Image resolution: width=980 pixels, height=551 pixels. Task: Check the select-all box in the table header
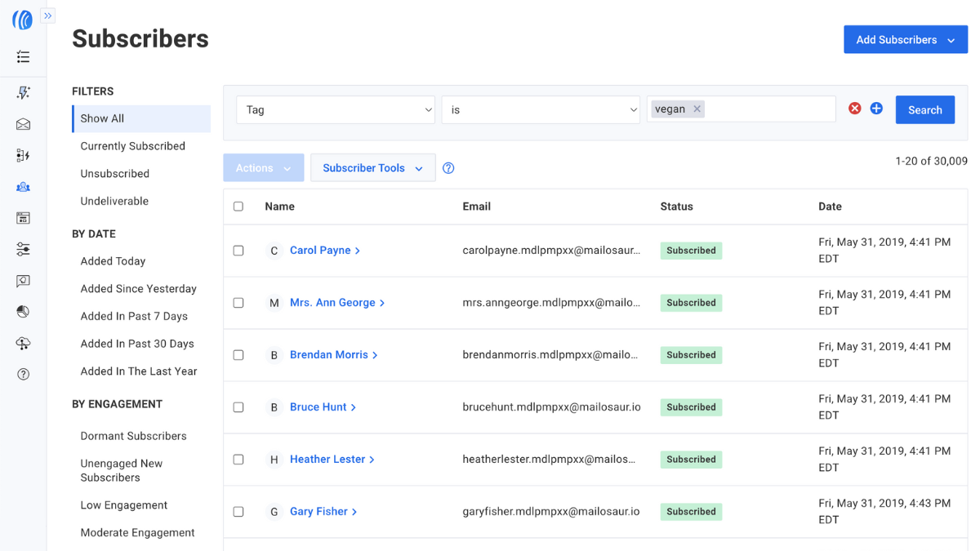point(238,207)
